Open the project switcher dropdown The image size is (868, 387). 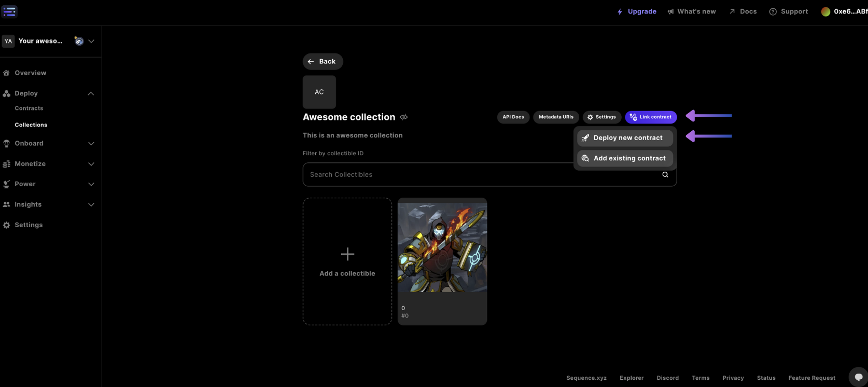coord(91,41)
